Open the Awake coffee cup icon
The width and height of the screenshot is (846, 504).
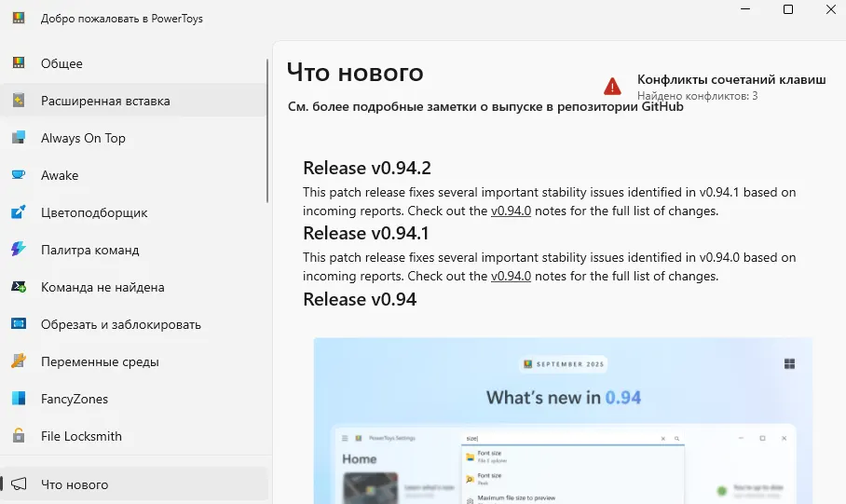pyautogui.click(x=18, y=175)
